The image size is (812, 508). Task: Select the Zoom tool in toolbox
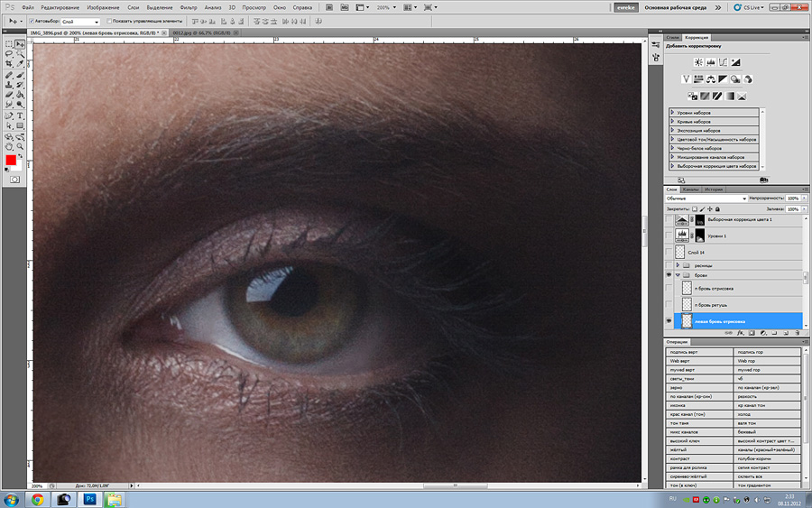click(x=20, y=146)
